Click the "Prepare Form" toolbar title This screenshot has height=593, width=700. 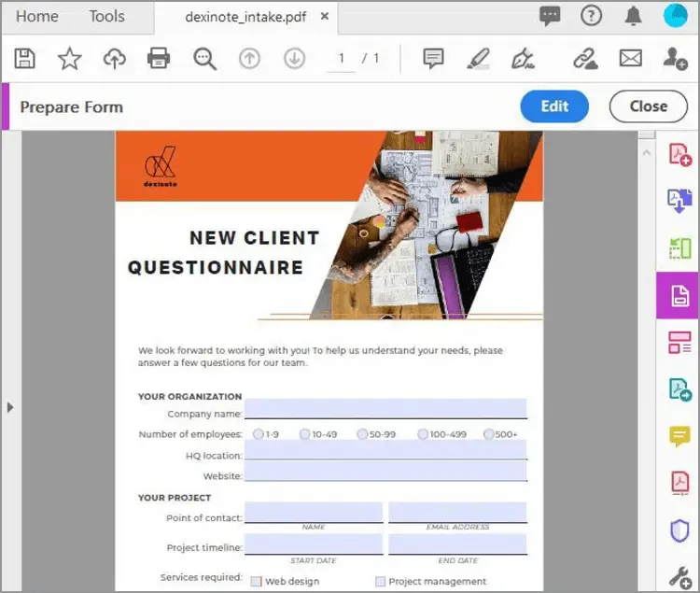[x=72, y=107]
